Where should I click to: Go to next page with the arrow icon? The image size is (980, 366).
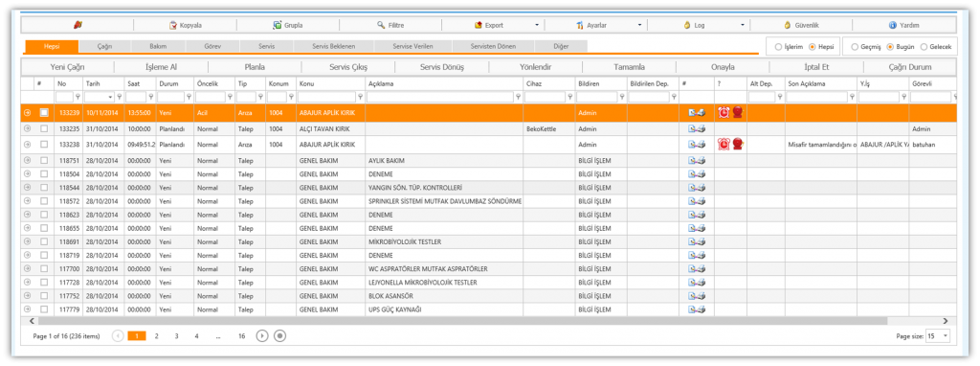coord(262,336)
